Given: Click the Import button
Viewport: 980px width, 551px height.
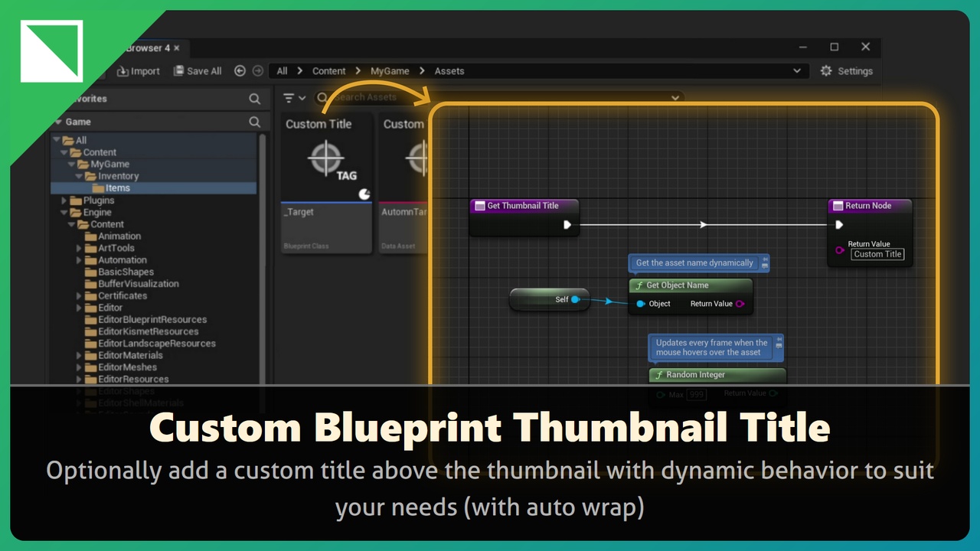Looking at the screenshot, I should [x=138, y=71].
